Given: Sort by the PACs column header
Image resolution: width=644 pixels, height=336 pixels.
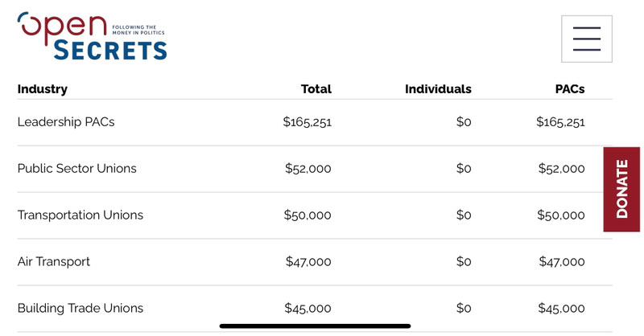Looking at the screenshot, I should (x=570, y=89).
